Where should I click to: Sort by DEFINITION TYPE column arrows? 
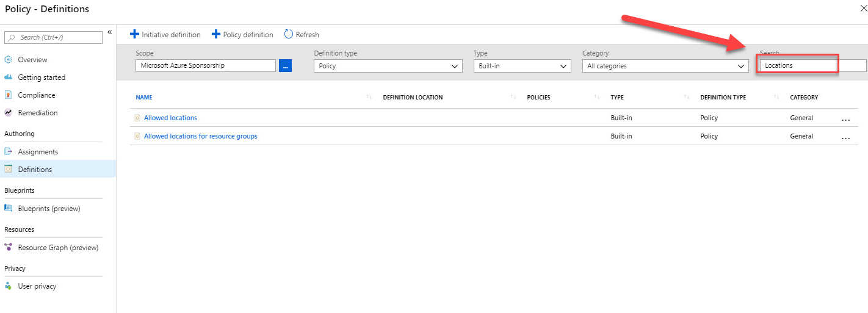coord(776,98)
